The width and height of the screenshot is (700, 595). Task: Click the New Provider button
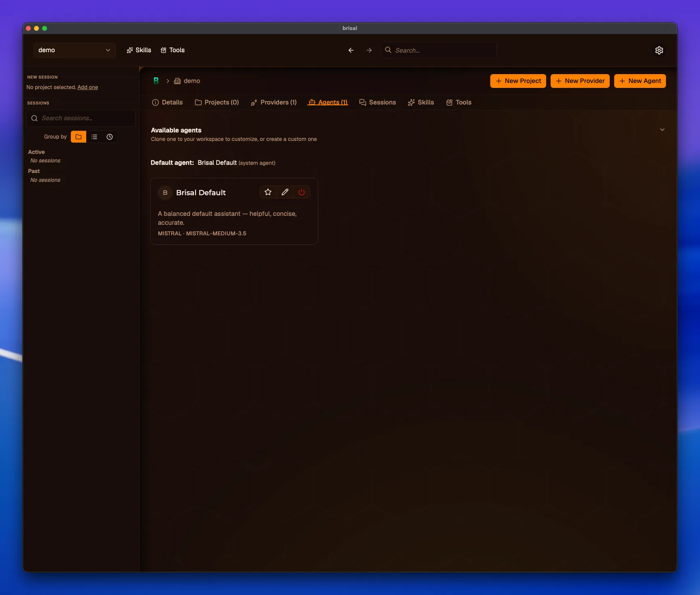click(580, 81)
